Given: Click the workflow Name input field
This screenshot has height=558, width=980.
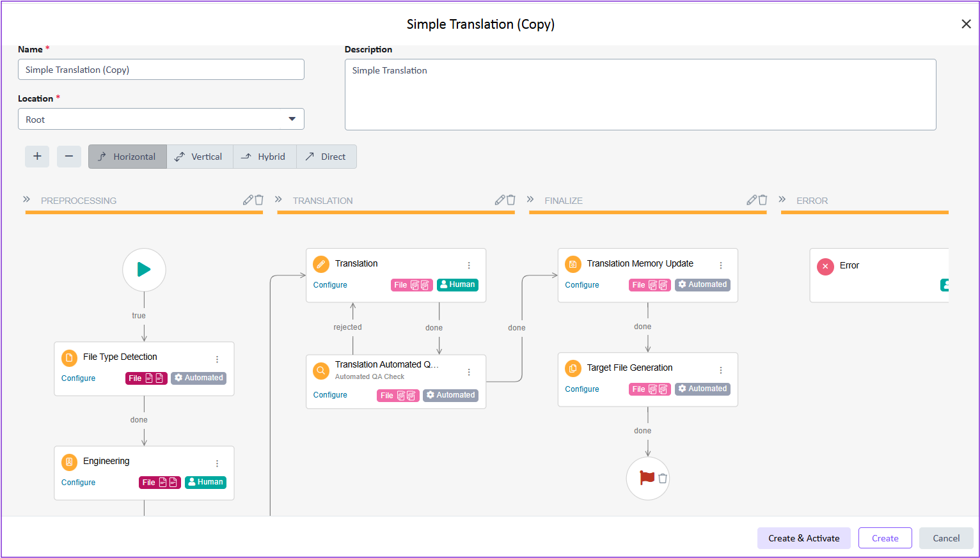Looking at the screenshot, I should point(161,70).
